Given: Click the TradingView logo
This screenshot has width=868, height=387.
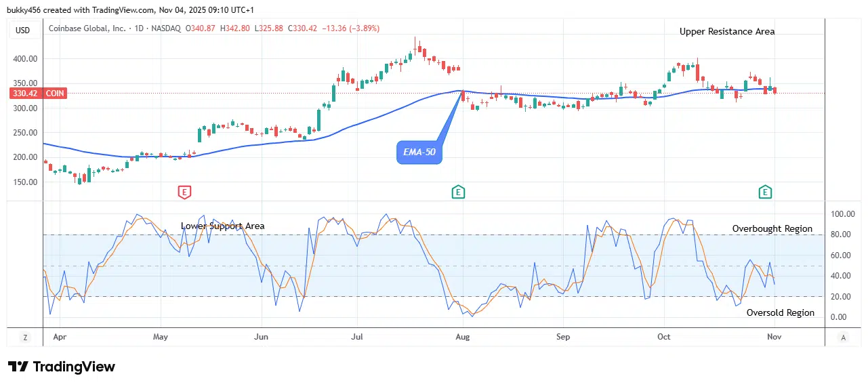Looking at the screenshot, I should tap(62, 367).
